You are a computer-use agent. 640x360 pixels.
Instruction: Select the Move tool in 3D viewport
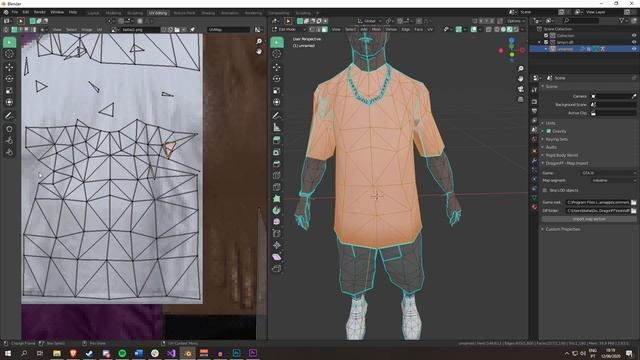pyautogui.click(x=277, y=67)
